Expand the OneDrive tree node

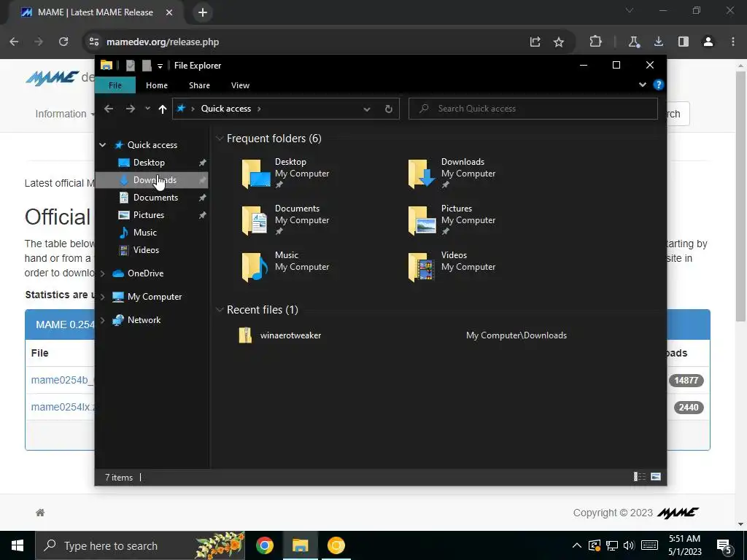coord(102,273)
